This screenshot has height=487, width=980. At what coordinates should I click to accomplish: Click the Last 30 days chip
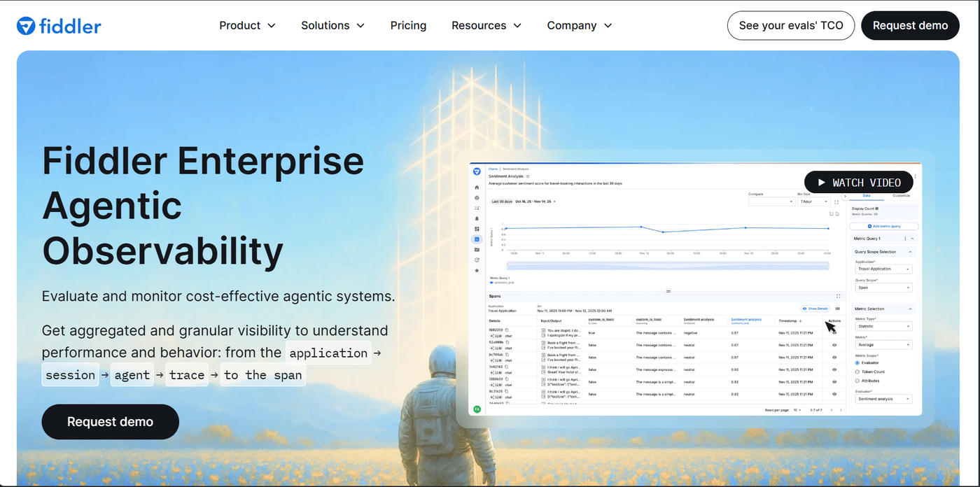tap(502, 202)
